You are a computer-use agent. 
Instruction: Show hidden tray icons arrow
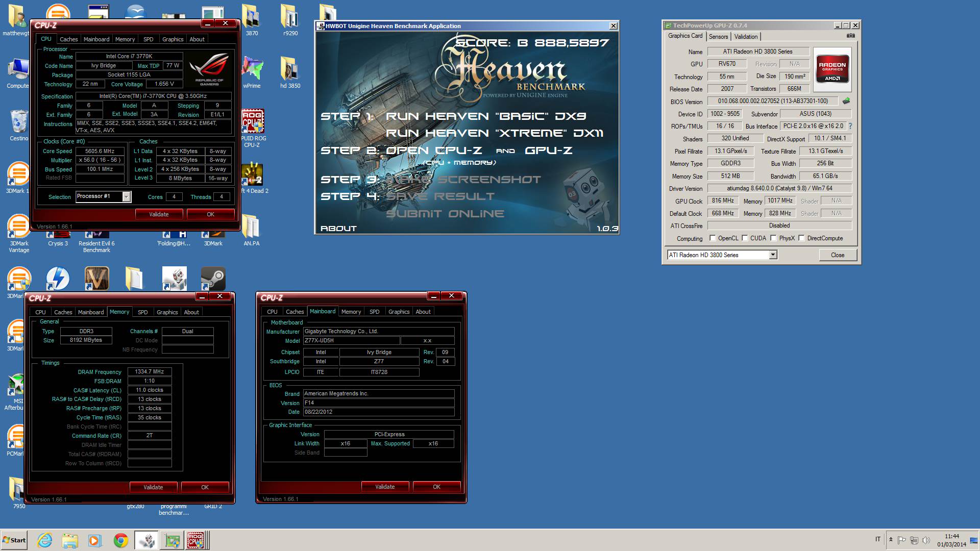(x=891, y=540)
